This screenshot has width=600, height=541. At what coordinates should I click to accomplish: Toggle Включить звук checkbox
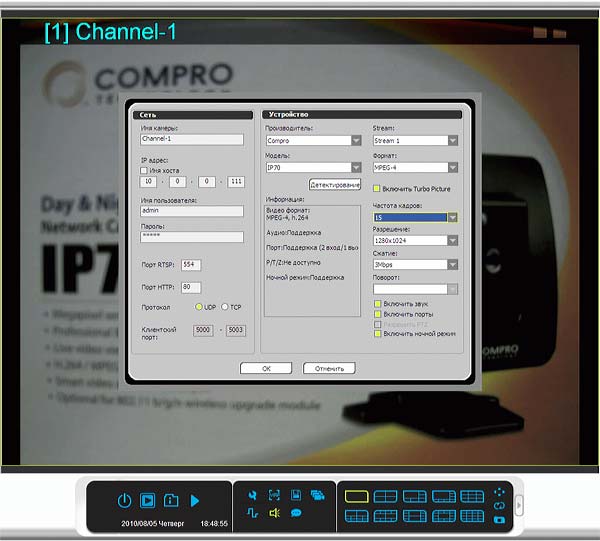pyautogui.click(x=378, y=304)
